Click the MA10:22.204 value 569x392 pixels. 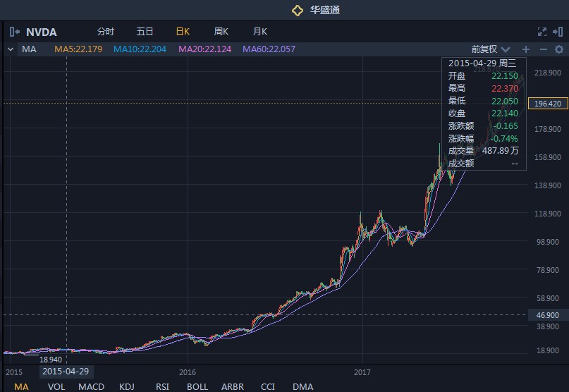140,49
